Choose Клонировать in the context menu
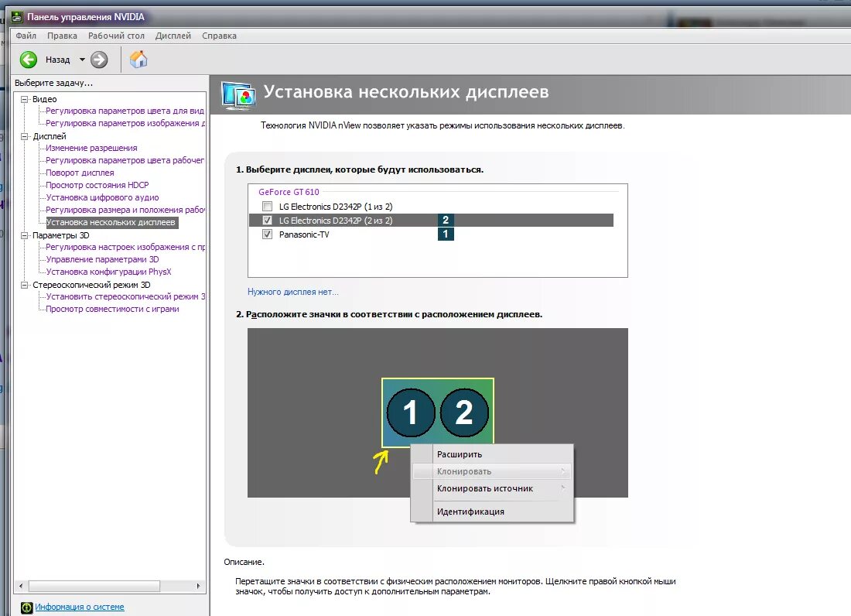The height and width of the screenshot is (616, 851). (x=492, y=471)
